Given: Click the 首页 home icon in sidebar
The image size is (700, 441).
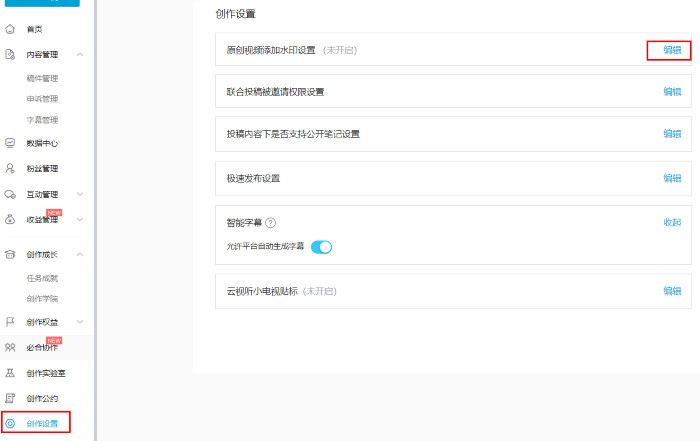Looking at the screenshot, I should (10, 29).
